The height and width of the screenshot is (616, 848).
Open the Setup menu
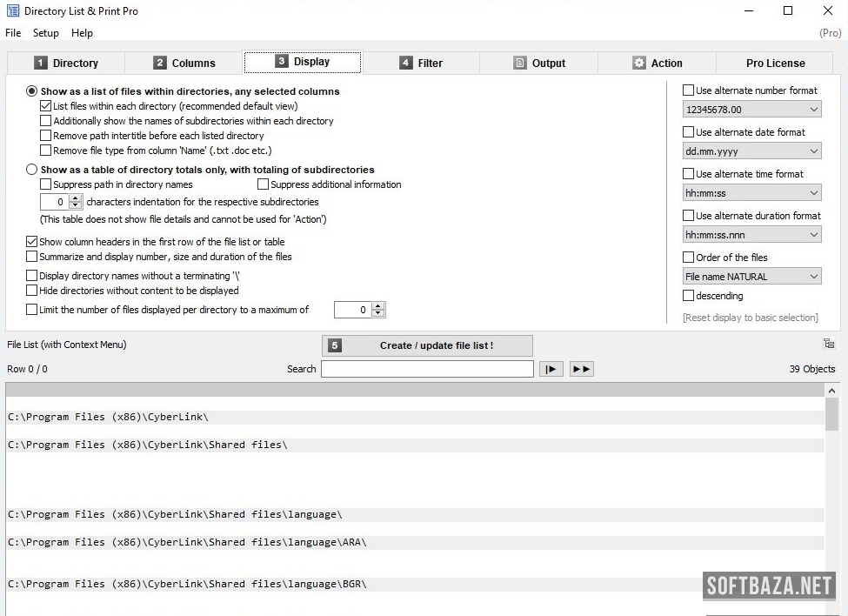tap(46, 33)
